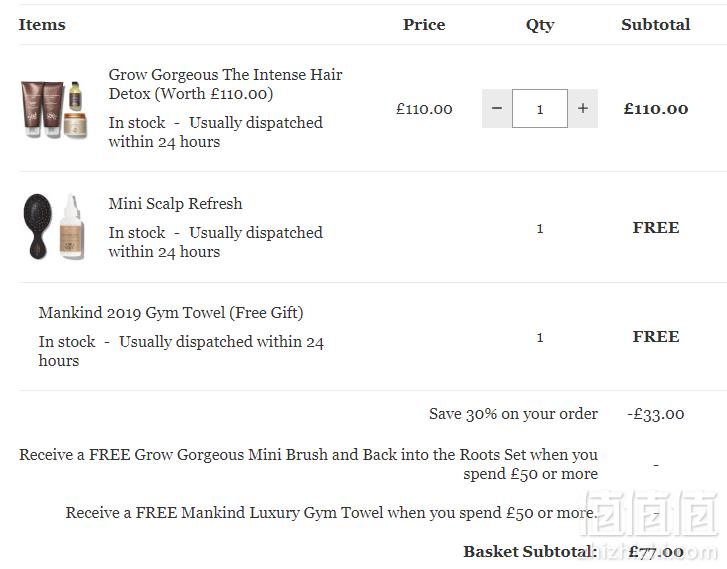Click the £110.00 bold subtotal amount
Image resolution: width=727 pixels, height=569 pixels.
(656, 109)
